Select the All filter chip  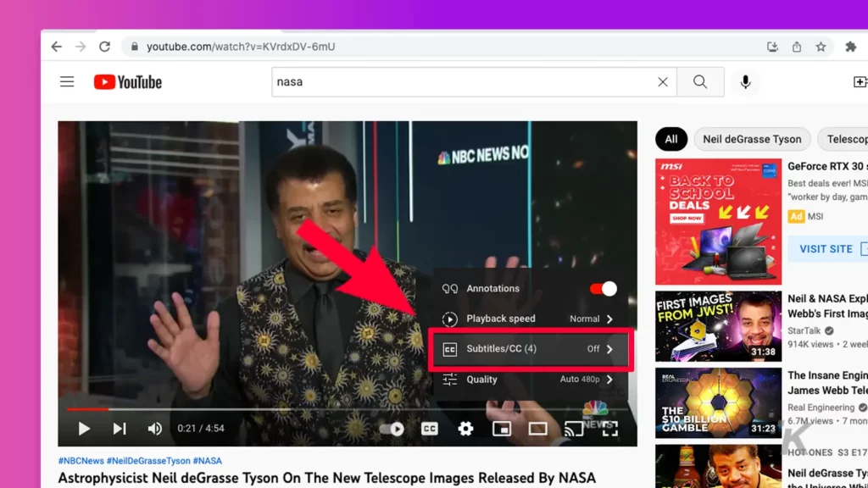tap(671, 140)
